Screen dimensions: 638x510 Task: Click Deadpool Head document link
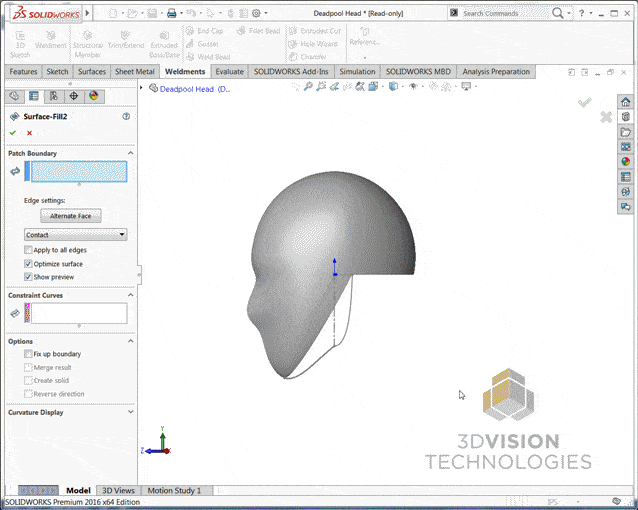coord(194,89)
